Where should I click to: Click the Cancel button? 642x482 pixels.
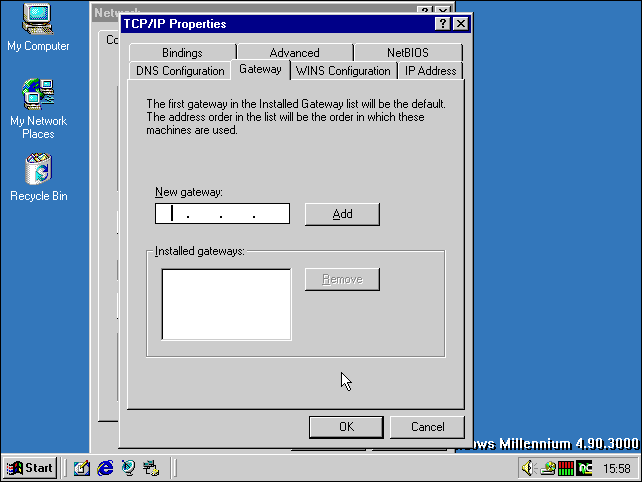(x=427, y=427)
